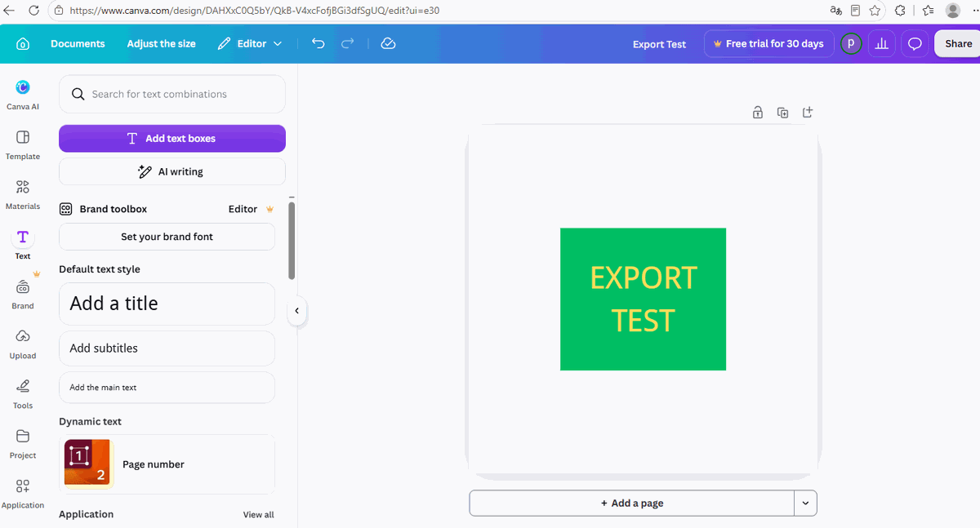Open browser translate icon

click(835, 11)
